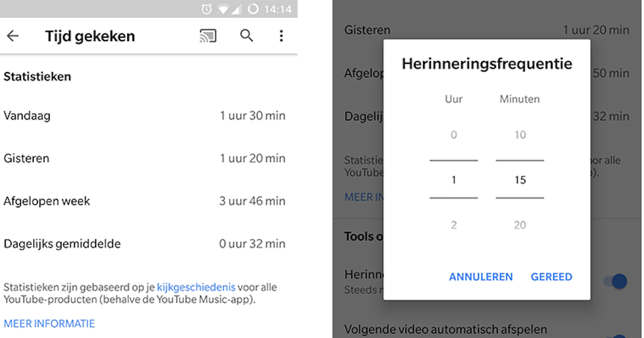
Task: Tap the search magnifier icon
Action: [246, 36]
